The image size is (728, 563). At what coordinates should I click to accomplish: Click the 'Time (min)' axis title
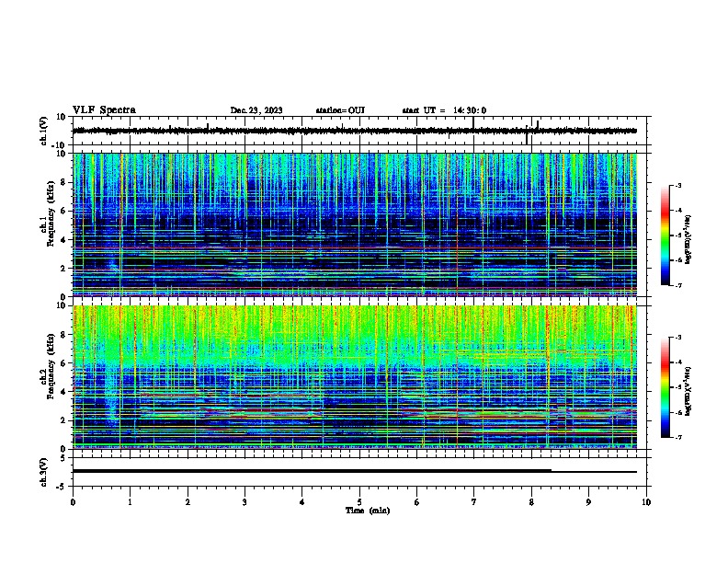(x=368, y=511)
